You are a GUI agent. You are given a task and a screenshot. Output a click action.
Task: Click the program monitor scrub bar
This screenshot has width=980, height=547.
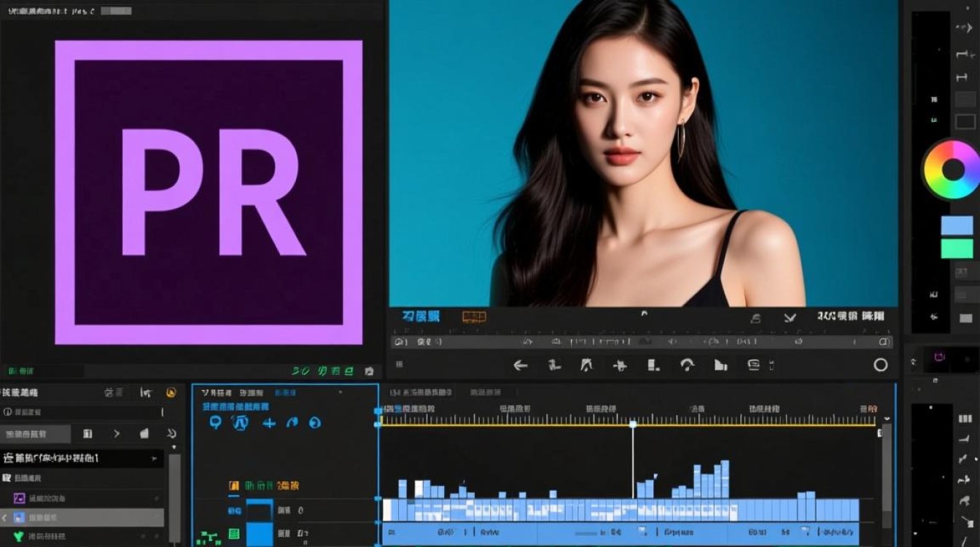642,341
